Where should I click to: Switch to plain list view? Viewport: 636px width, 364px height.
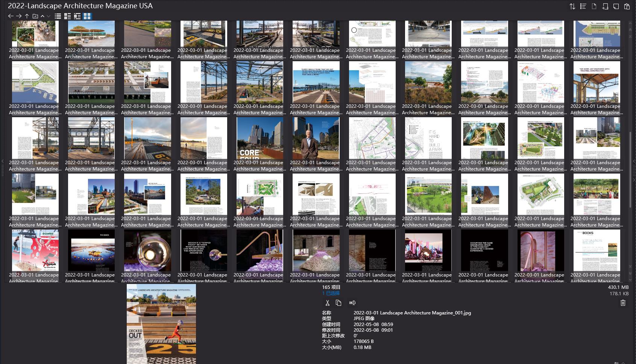click(58, 16)
